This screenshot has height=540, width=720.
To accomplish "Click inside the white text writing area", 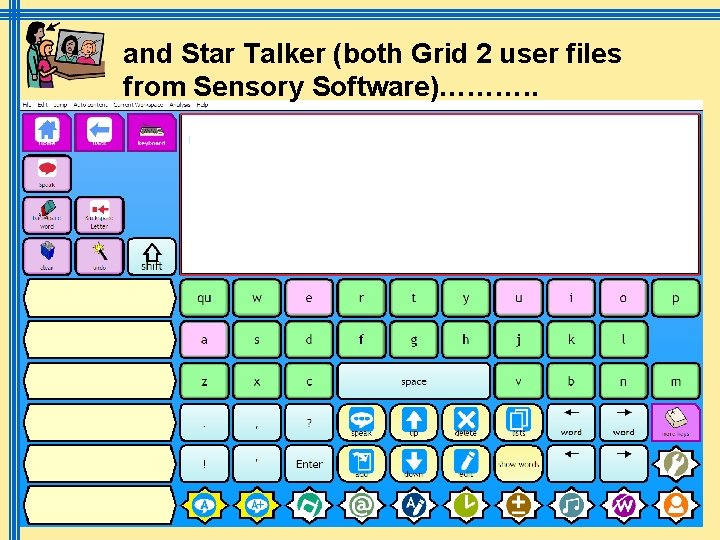I will point(440,194).
